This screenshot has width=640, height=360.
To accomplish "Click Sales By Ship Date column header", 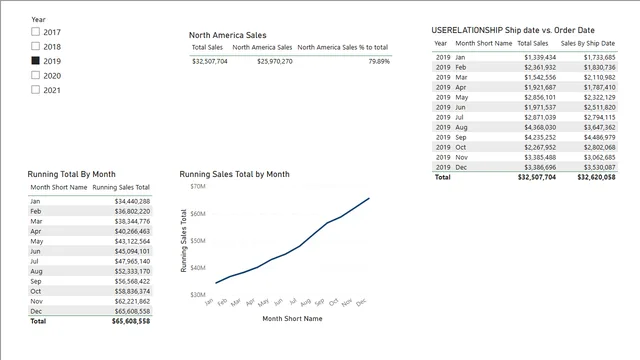I will tap(588, 43).
